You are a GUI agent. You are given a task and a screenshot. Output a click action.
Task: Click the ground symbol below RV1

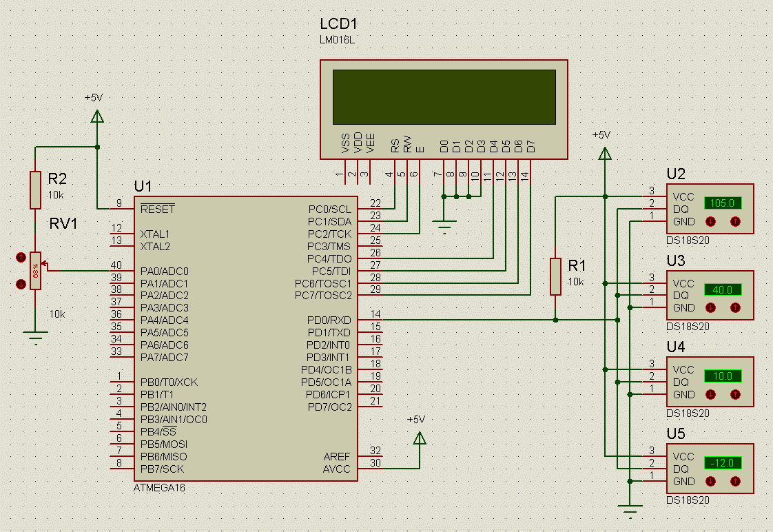36,337
